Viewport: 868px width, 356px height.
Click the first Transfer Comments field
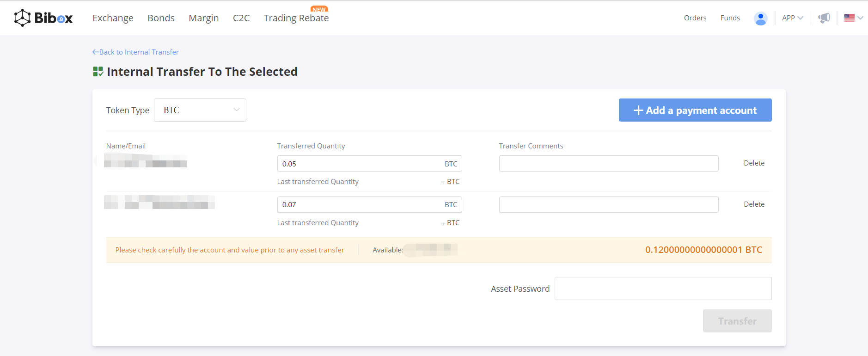pos(608,164)
